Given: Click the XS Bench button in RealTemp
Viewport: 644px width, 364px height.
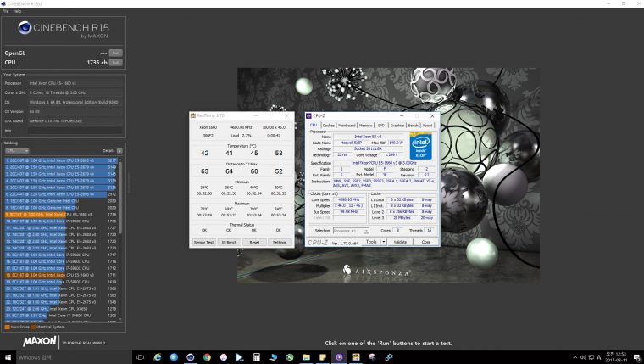Looking at the screenshot, I should [229, 243].
